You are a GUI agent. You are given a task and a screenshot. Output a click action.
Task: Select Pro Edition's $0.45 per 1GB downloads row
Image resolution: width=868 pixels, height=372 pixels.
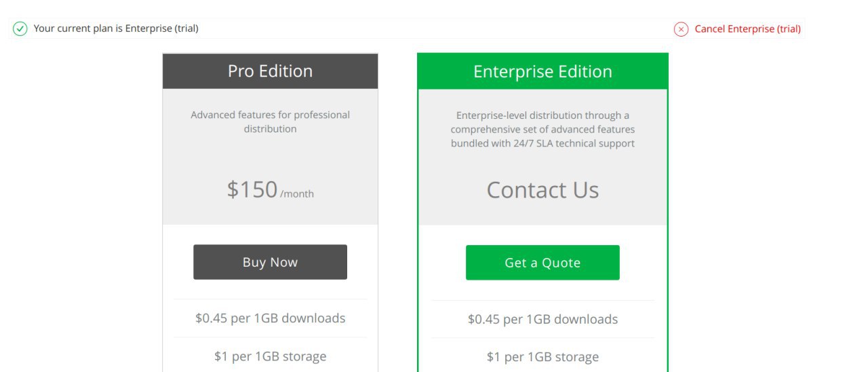[x=270, y=318]
